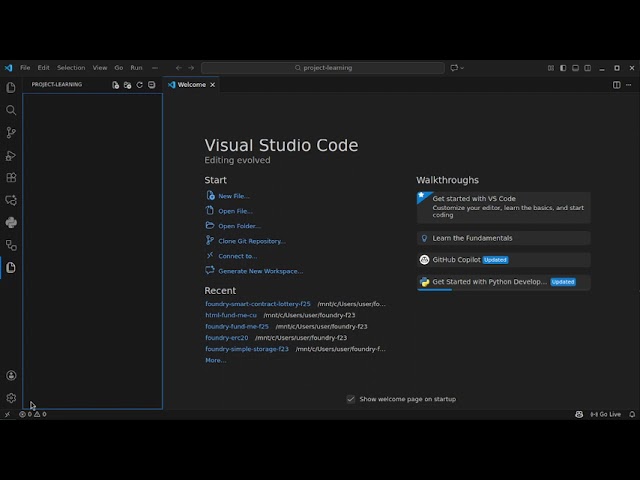
Task: Open the Search view in activity bar
Action: [x=11, y=110]
